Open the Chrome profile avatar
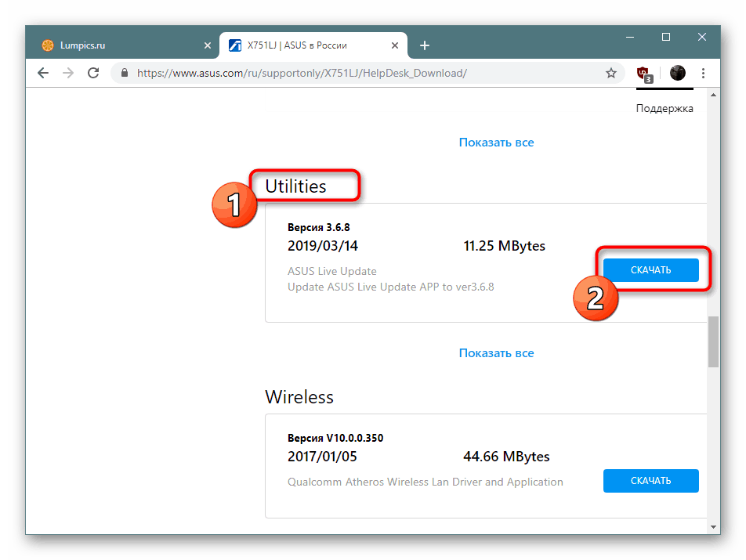Viewport: 746px width, 560px height. [x=678, y=73]
